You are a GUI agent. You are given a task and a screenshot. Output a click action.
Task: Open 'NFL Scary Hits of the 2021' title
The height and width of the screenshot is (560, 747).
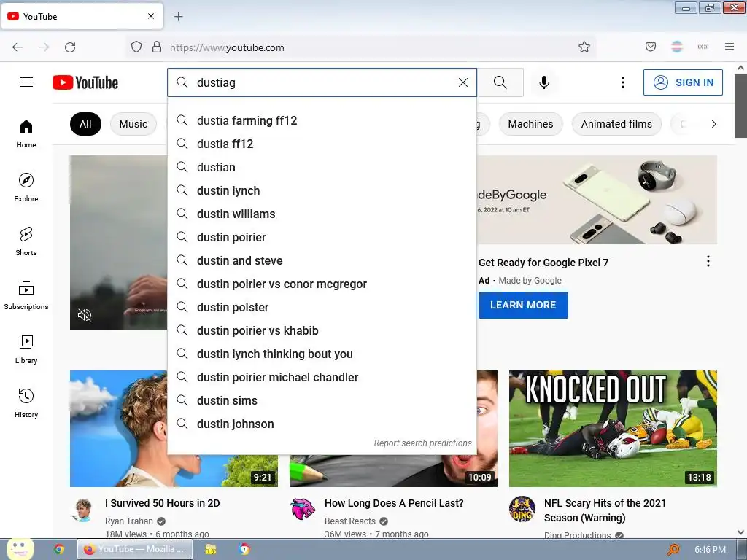coord(605,510)
